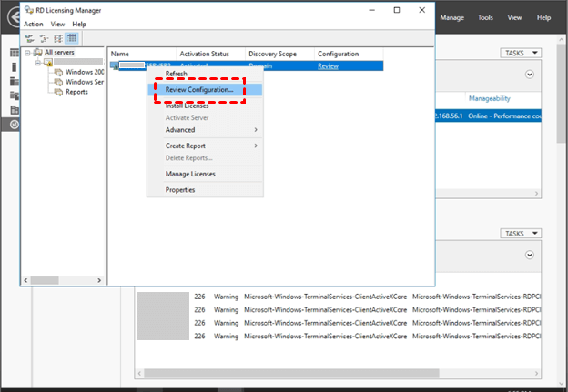The height and width of the screenshot is (392, 568).
Task: Click the All servers node icon
Action: click(x=37, y=53)
